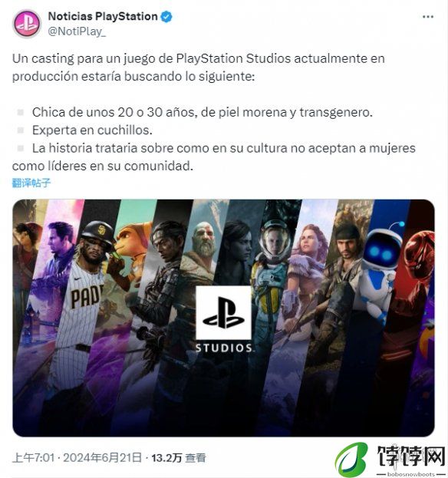Click the Padres baseball player figure
Image resolution: width=448 pixels, height=478 pixels.
pyautogui.click(x=87, y=298)
